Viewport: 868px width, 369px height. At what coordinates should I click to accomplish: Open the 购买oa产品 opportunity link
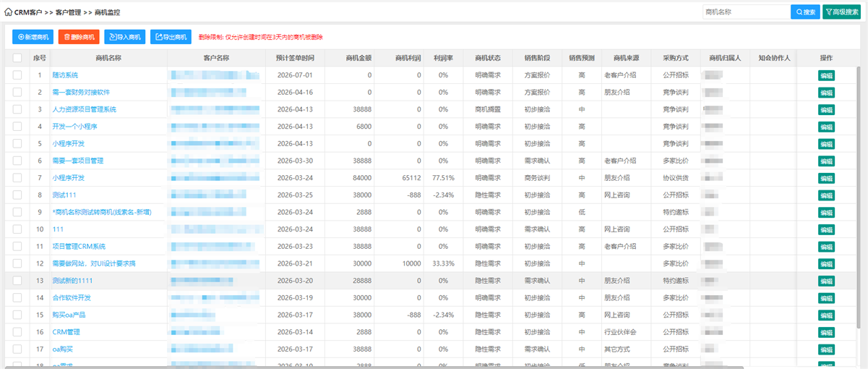pyautogui.click(x=69, y=315)
